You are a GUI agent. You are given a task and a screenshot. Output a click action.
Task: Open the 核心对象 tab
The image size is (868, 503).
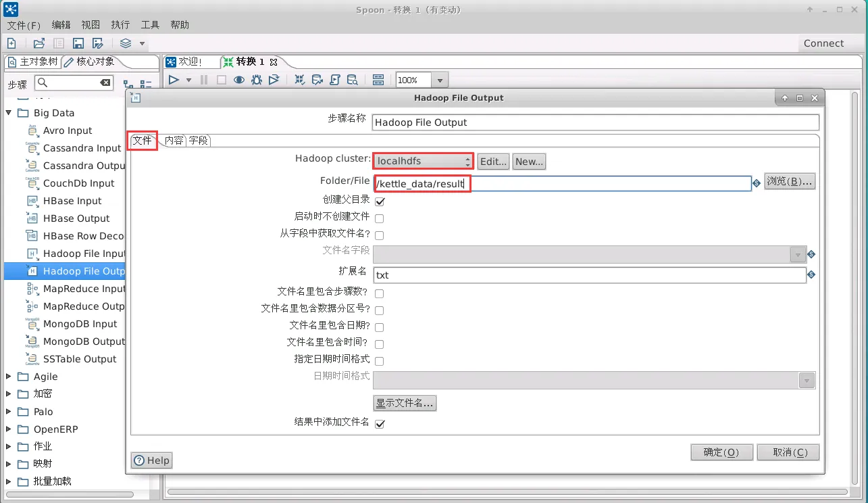pos(90,62)
